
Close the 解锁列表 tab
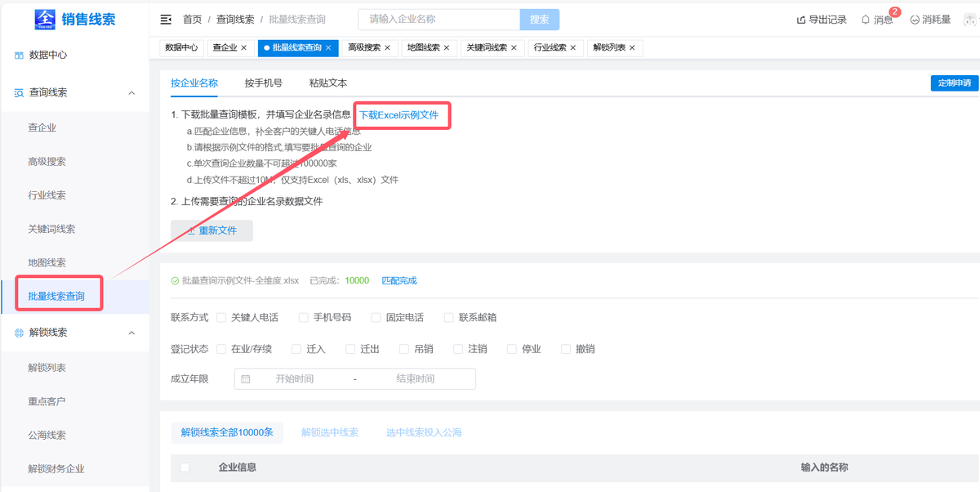(x=632, y=48)
